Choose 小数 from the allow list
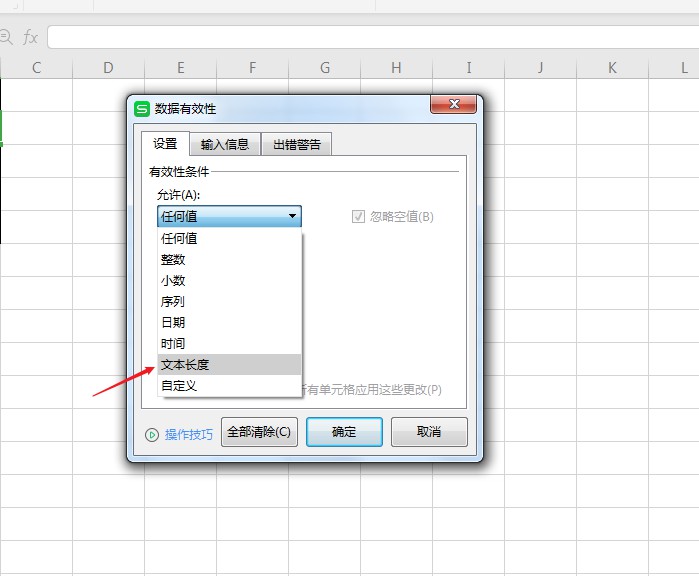Image resolution: width=699 pixels, height=576 pixels. pyautogui.click(x=230, y=280)
